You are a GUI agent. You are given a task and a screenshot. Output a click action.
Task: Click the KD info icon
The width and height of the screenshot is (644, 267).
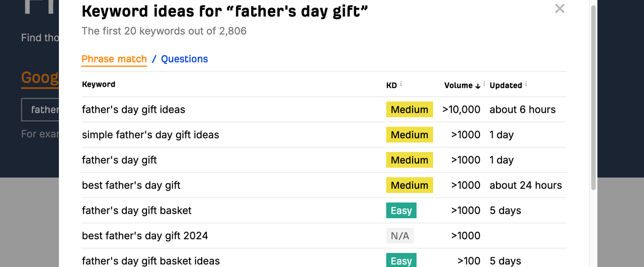(401, 84)
